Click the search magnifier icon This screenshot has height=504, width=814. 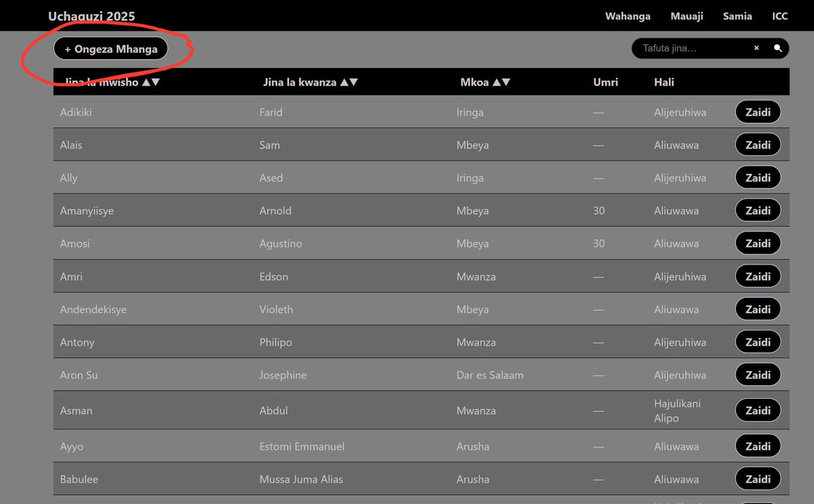tap(778, 48)
